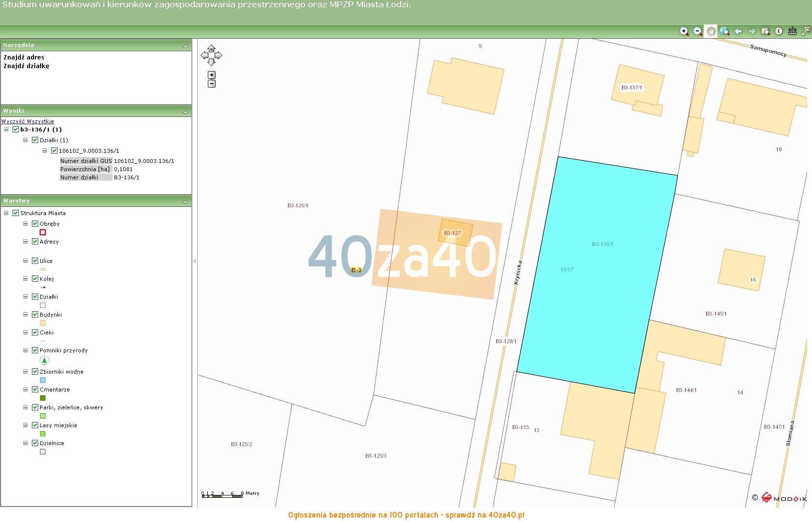Click the Lasy miejskie green swatch
The height and width of the screenshot is (522, 812).
click(x=43, y=434)
